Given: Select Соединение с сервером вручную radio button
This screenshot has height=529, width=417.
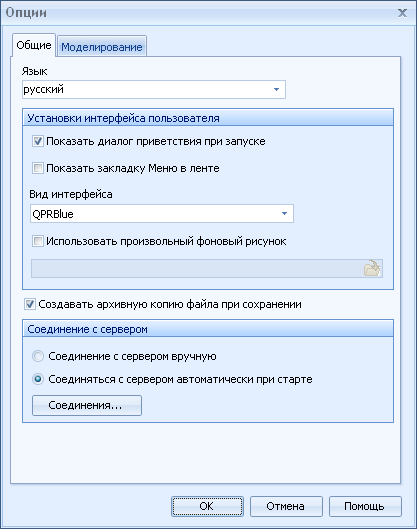Looking at the screenshot, I should [38, 356].
